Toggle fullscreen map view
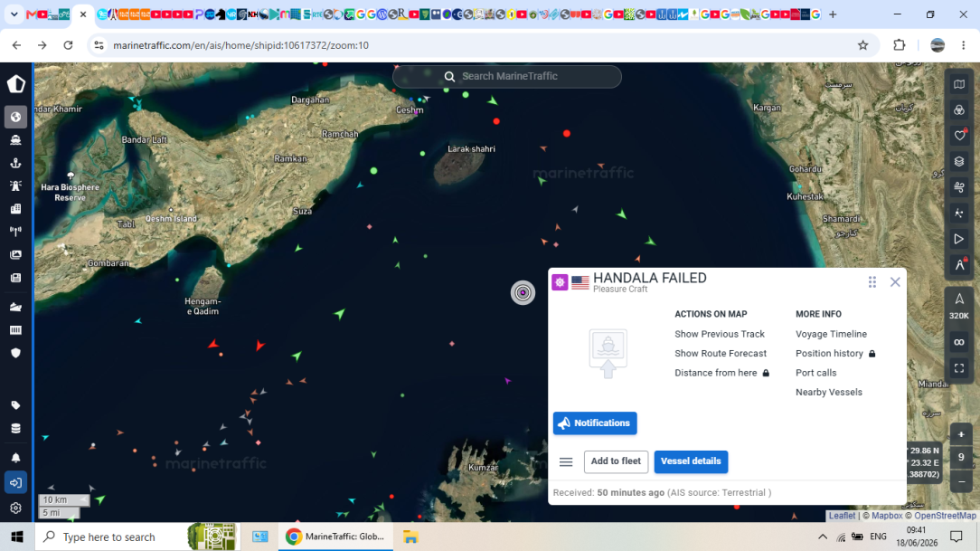This screenshot has height=551, width=980. coord(958,368)
